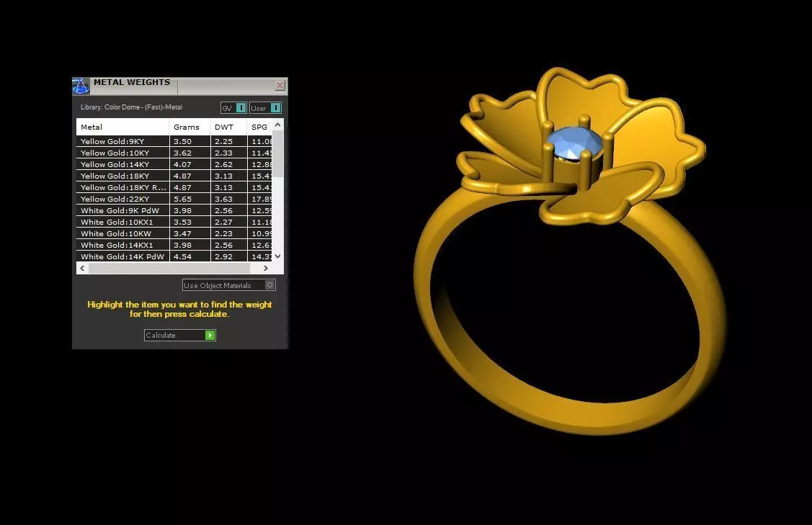Screen dimensions: 812x525
Task: Select the White Gold:10KW row
Action: pos(174,233)
